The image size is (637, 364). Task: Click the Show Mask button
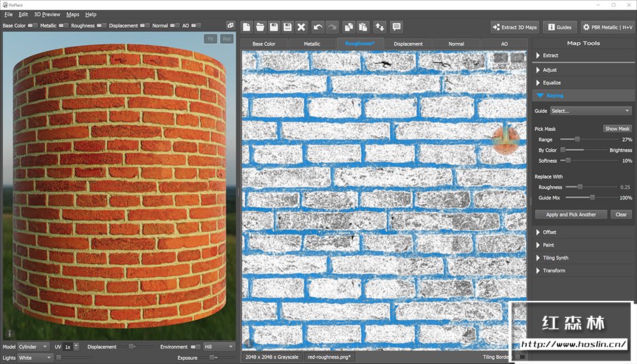[x=617, y=128]
